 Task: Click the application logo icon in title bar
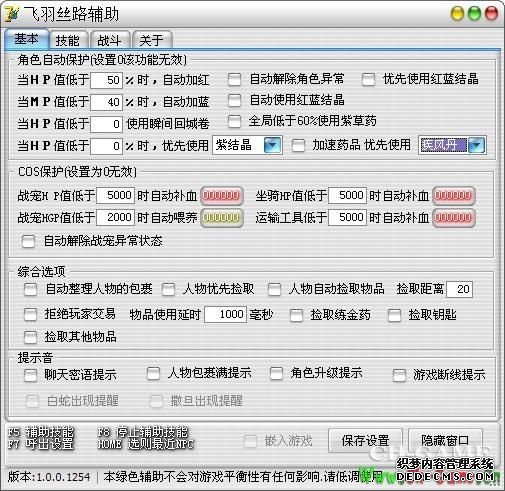(13, 14)
